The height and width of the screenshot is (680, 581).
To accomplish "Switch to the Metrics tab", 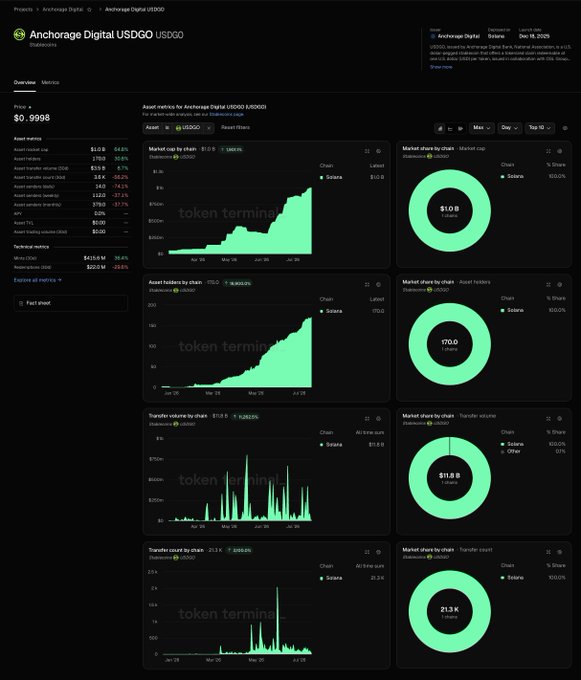I will (50, 82).
